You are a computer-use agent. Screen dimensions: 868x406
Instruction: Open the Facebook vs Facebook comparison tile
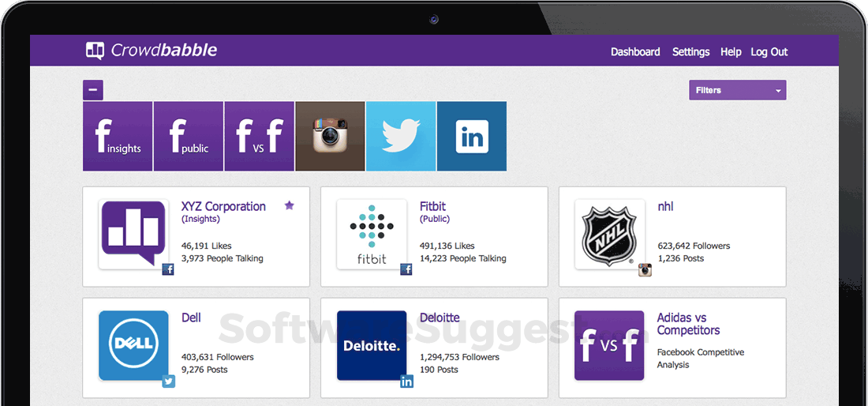(x=260, y=137)
